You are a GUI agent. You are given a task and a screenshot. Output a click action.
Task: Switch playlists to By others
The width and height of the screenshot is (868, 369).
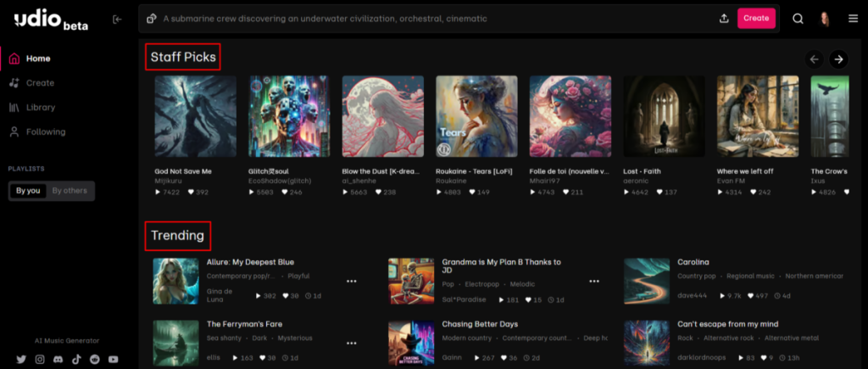pyautogui.click(x=70, y=191)
